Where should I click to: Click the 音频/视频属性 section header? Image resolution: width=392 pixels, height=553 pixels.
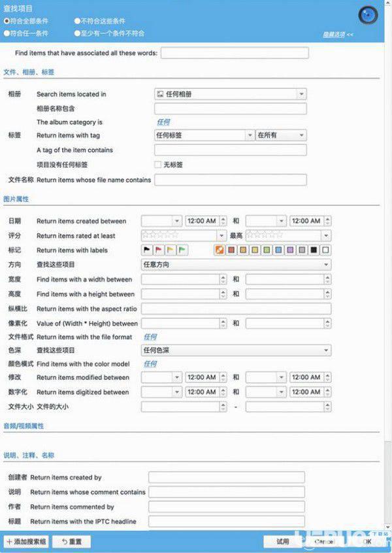point(24,426)
